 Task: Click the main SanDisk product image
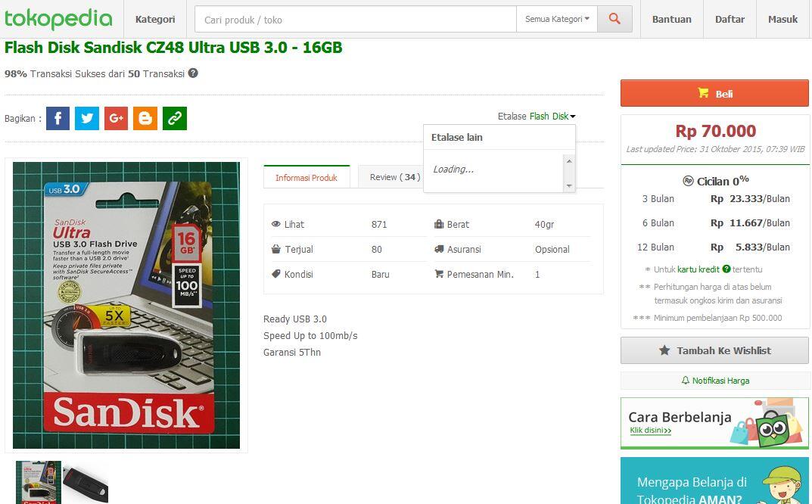point(126,305)
